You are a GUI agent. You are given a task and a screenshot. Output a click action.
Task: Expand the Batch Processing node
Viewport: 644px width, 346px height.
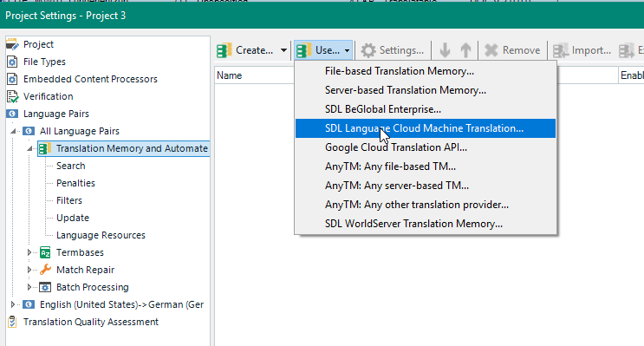click(x=29, y=287)
